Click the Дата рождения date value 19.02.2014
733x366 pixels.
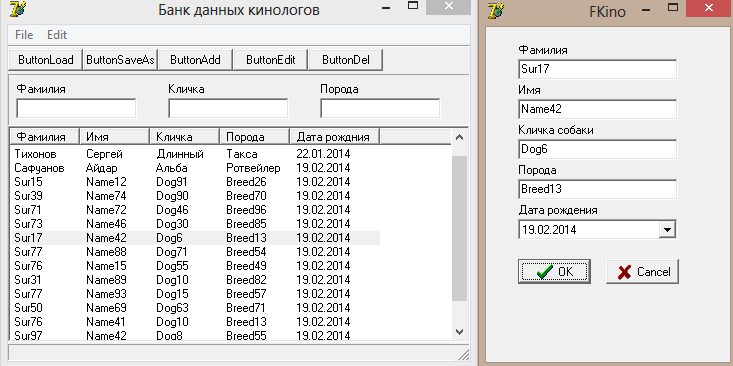click(x=549, y=230)
